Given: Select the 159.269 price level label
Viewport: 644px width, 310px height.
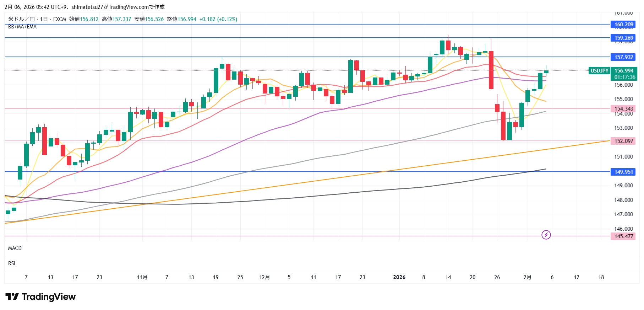Looking at the screenshot, I should pos(623,38).
